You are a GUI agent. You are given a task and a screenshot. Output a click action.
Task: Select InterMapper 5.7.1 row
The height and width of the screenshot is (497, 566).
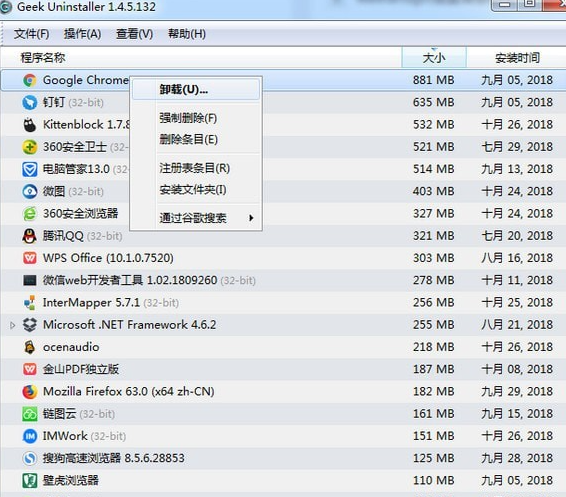pos(283,303)
